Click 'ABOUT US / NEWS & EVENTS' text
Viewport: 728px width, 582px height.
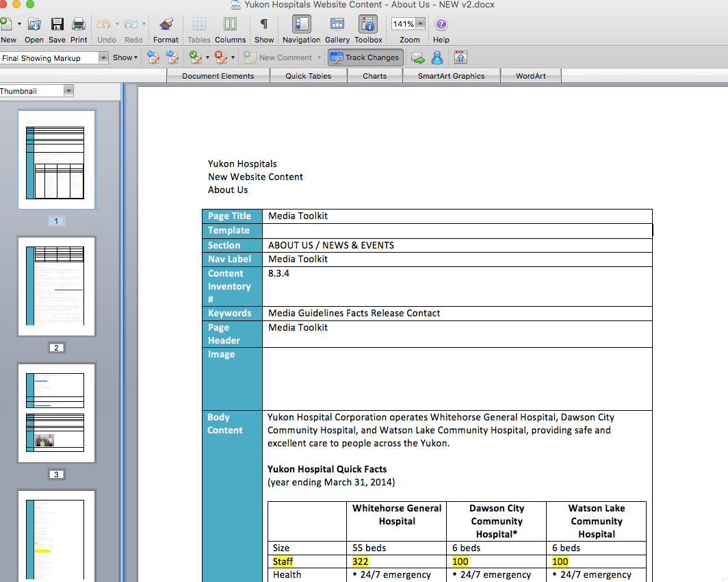pos(331,245)
